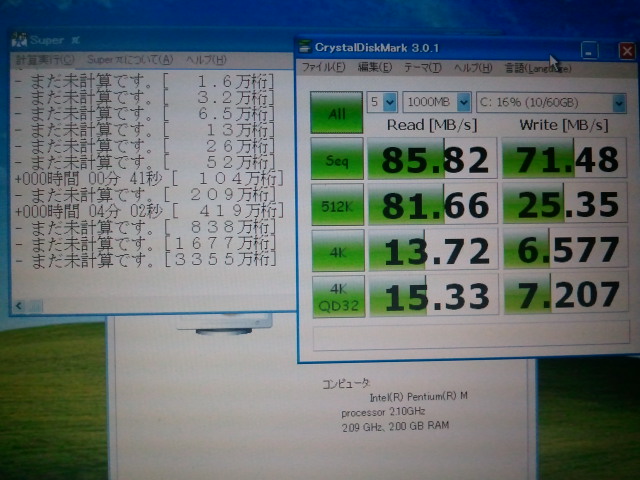This screenshot has height=480, width=640.
Task: Click the Read [MB/s] column header
Action: tap(432, 125)
